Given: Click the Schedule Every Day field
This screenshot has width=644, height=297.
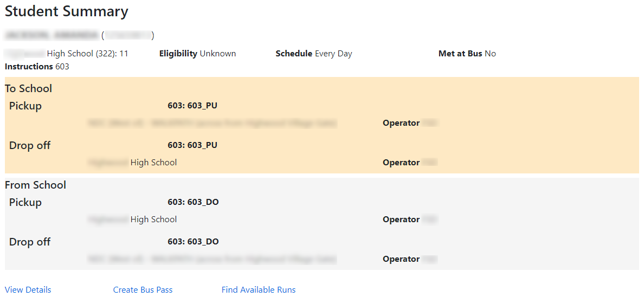Looking at the screenshot, I should click(313, 54).
